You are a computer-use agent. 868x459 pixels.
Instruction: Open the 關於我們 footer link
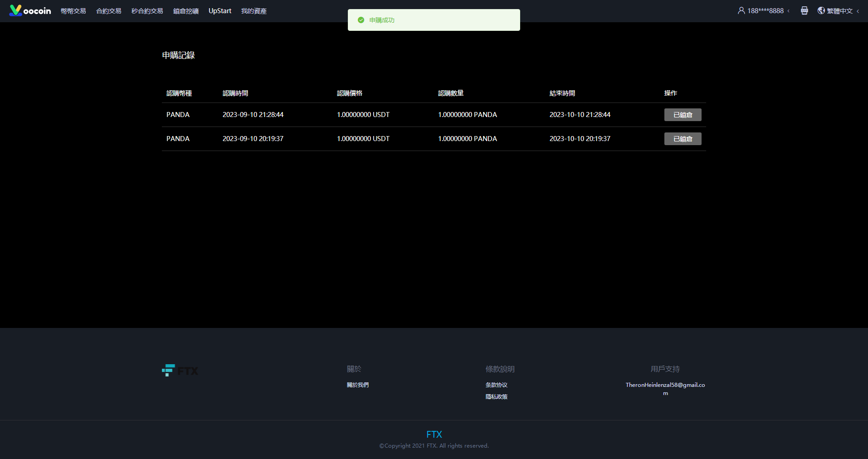coord(357,385)
